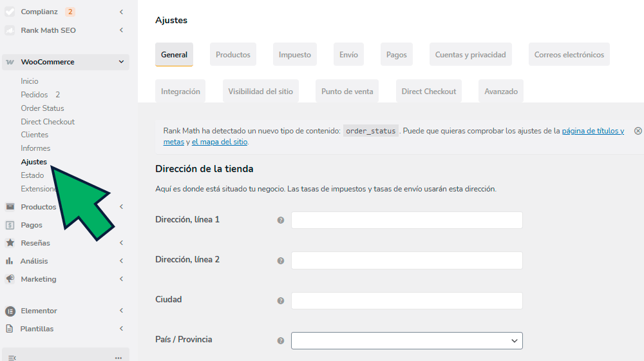Viewport: 644px width, 361px height.
Task: Expand the Rank Math SEO chevron
Action: [x=122, y=30]
